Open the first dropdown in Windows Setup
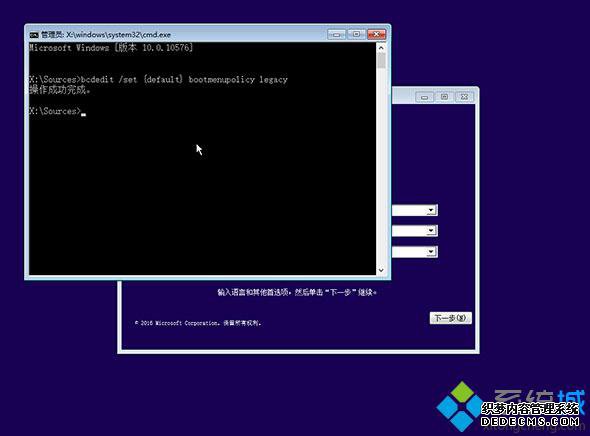 [431, 210]
